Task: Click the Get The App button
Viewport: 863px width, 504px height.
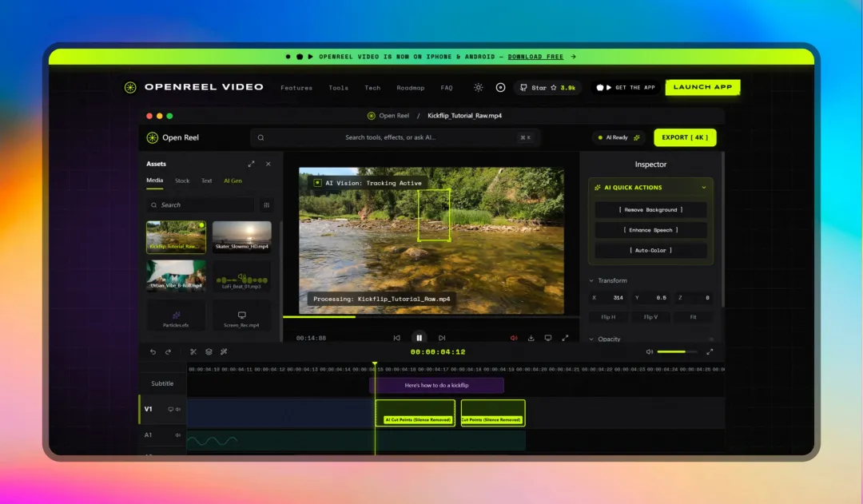Action: tap(626, 88)
